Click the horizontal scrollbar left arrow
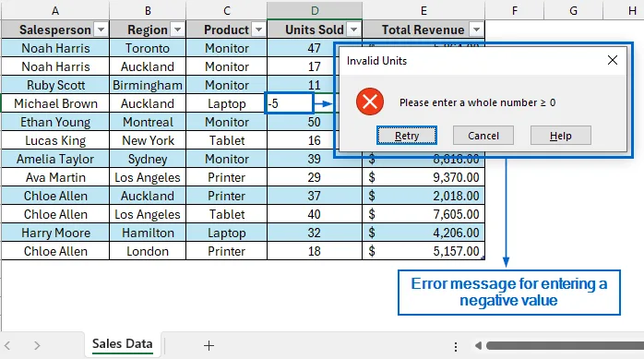 478,346
